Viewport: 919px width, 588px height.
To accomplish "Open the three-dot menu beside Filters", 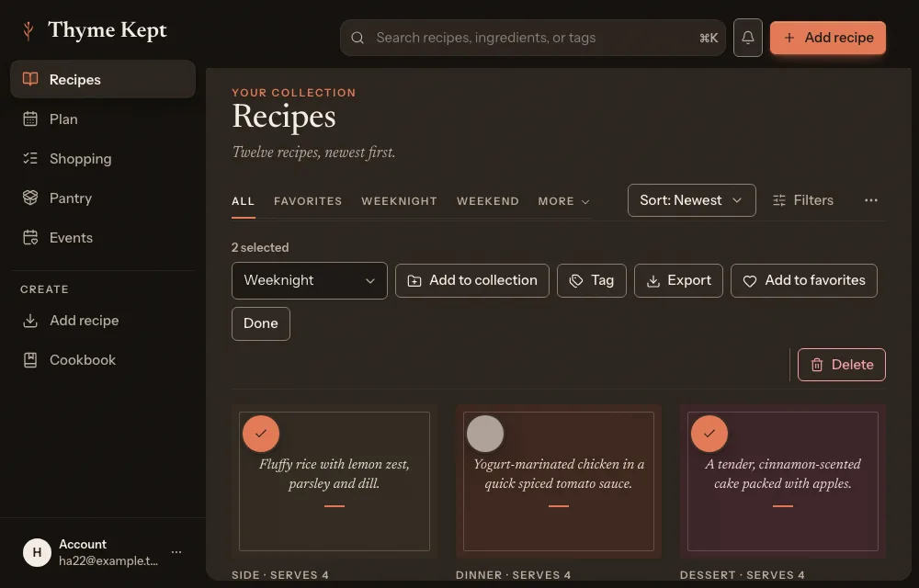I will [871, 200].
